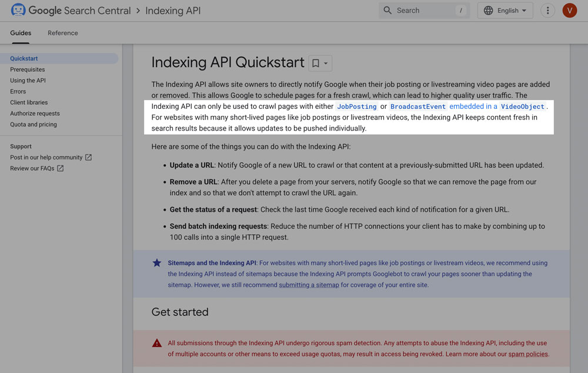Viewport: 588px width, 373px height.
Task: Click the 'Remove a URL' bullet text
Action: click(x=193, y=182)
